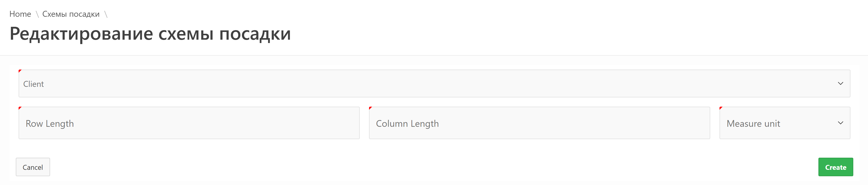Click red required marker on Row Length
This screenshot has height=185, width=868.
[x=20, y=108]
